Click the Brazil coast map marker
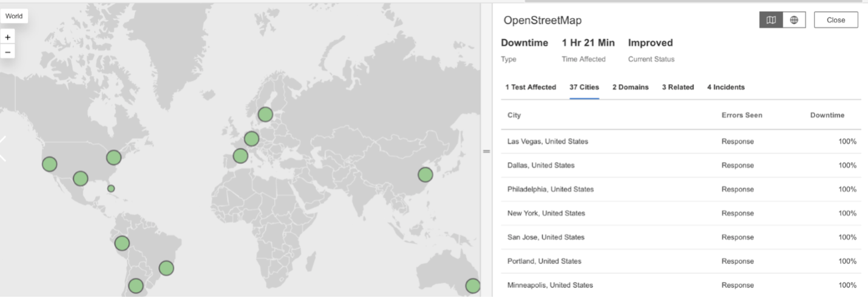This screenshot has height=298, width=868. click(x=166, y=268)
